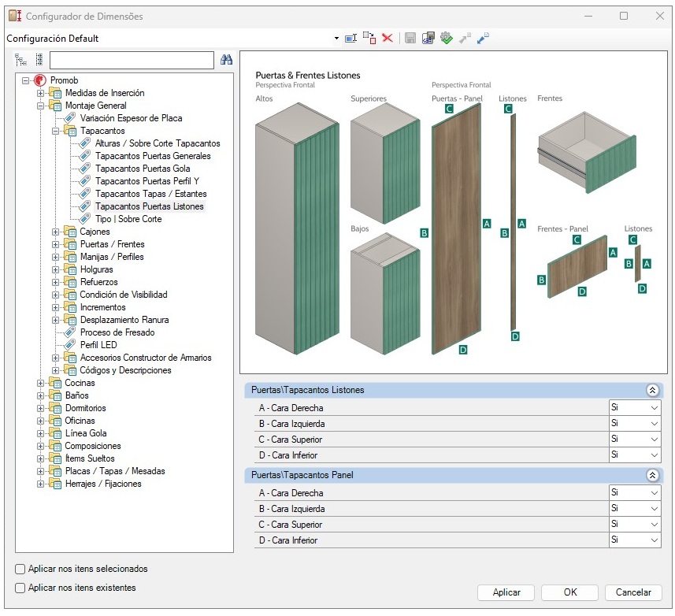Select 'Tapacantos Puertas Gola' tree item
Screen dimensions: 675x616
click(x=143, y=169)
